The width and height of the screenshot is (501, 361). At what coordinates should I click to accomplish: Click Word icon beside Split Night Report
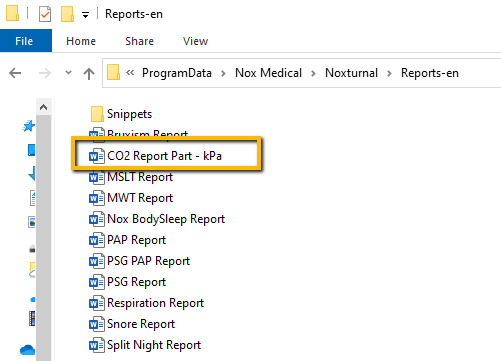(97, 345)
